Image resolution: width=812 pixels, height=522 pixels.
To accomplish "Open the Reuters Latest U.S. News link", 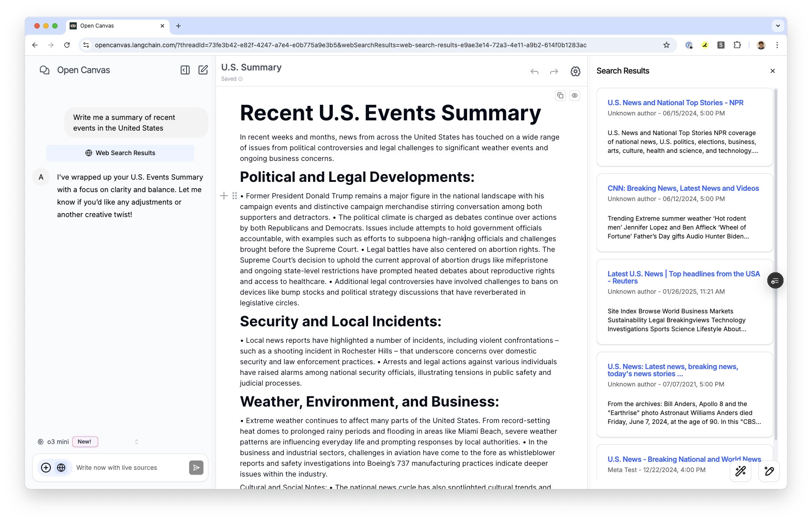I will point(684,277).
